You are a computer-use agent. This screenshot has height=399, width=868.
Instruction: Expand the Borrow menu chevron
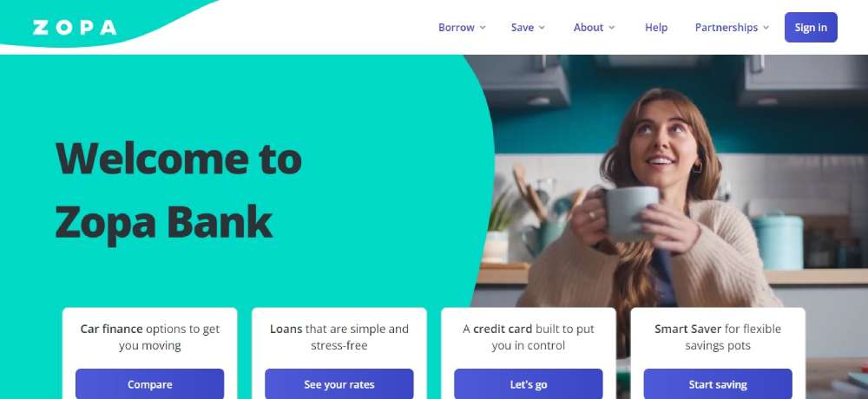(x=483, y=28)
